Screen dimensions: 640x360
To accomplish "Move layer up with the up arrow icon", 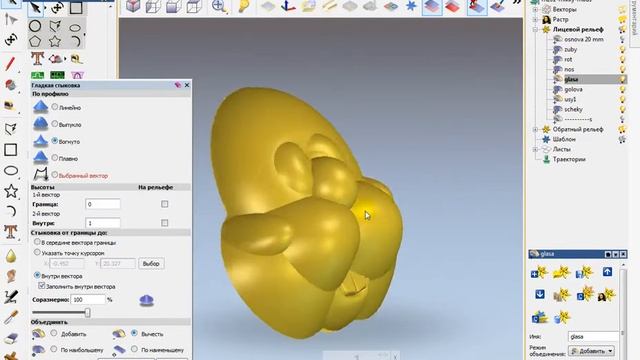I will pos(607,272).
